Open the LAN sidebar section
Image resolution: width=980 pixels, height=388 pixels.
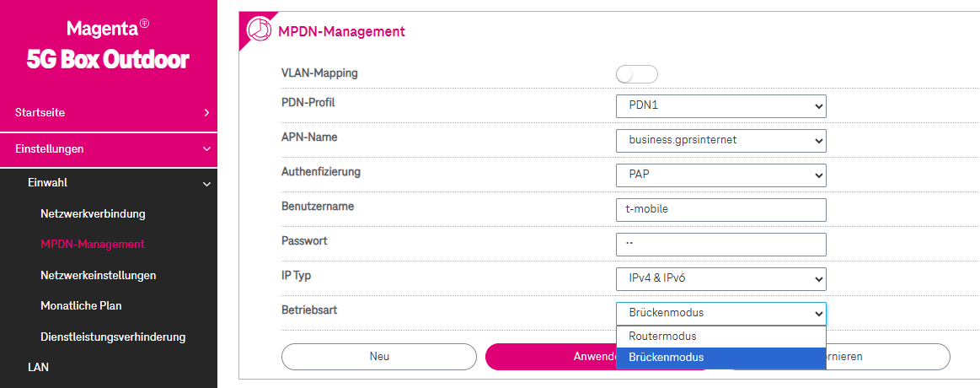tap(38, 367)
